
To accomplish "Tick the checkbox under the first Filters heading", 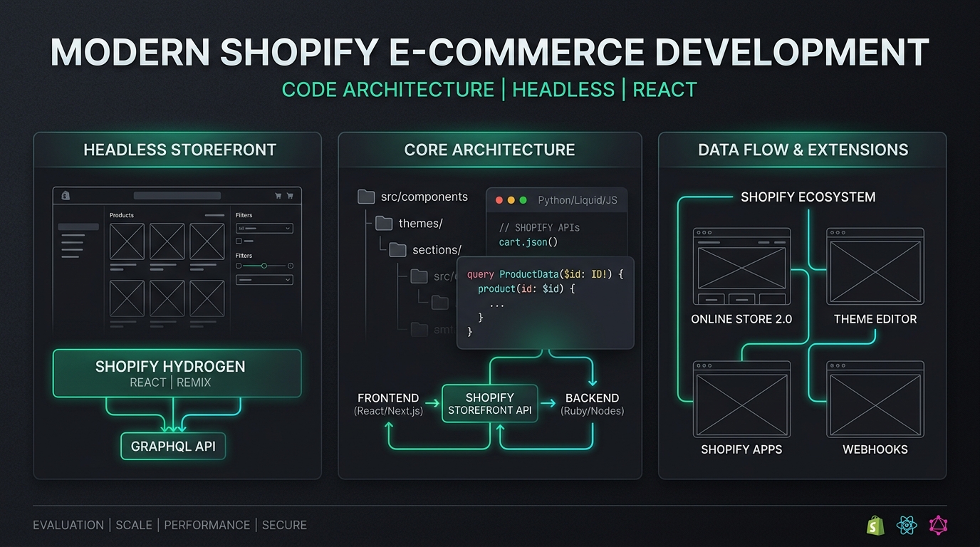I will click(239, 241).
